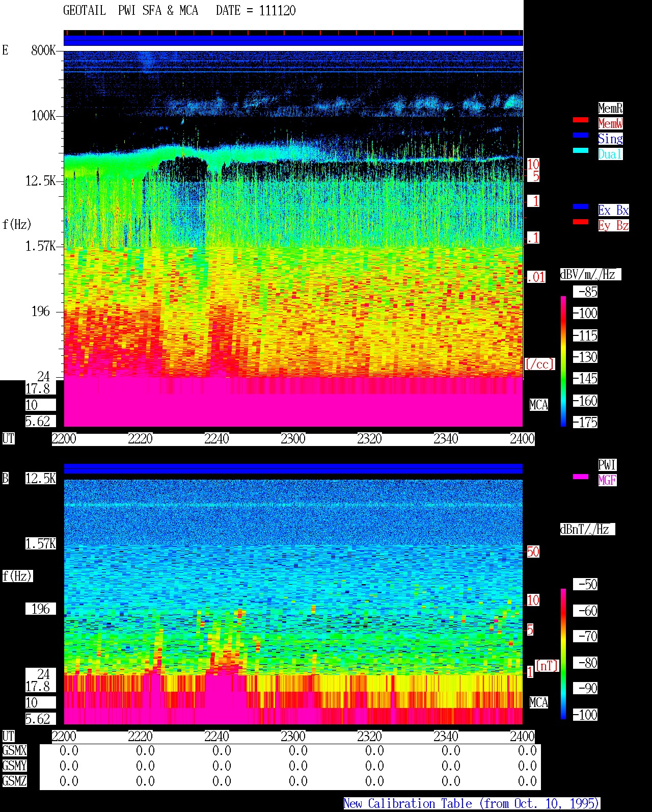652x812 pixels.
Task: Click the "MemR" legend label
Action: (x=610, y=108)
